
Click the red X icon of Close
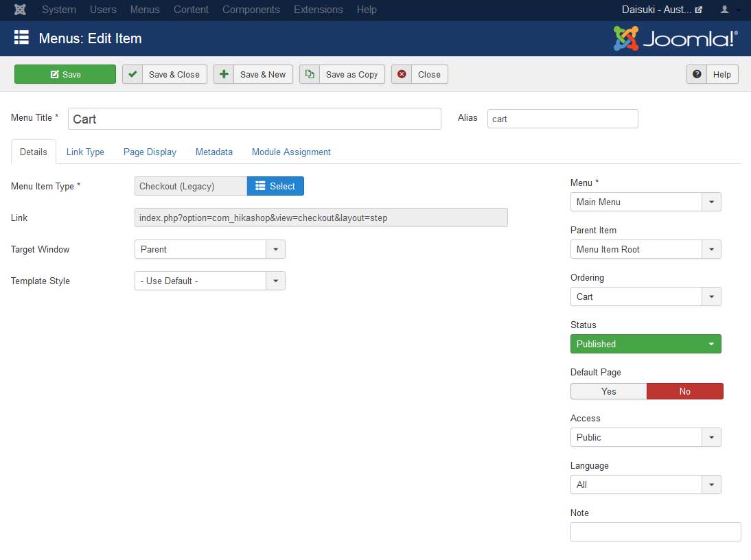[402, 74]
